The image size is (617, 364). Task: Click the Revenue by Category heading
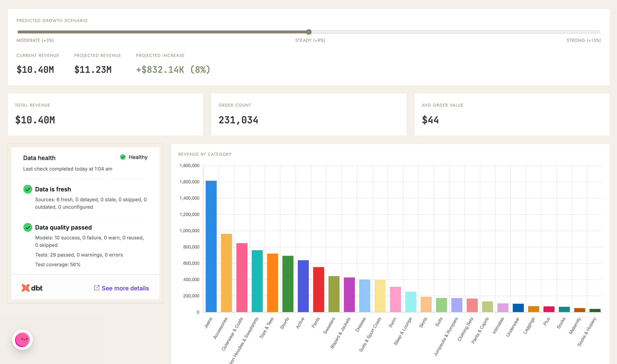point(205,154)
